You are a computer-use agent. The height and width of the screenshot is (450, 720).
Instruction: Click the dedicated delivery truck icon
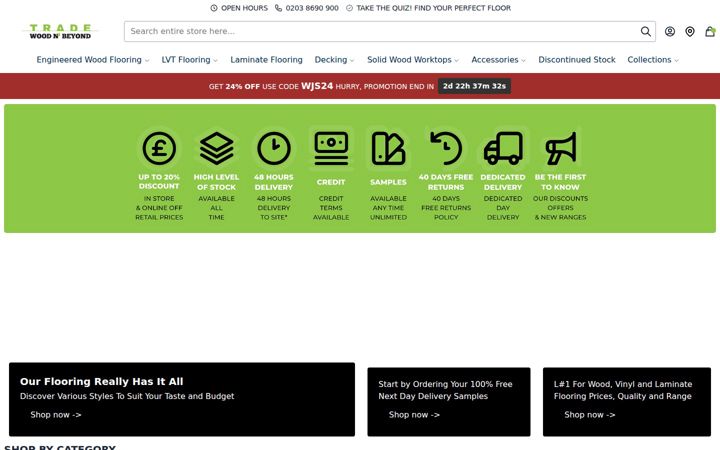point(503,148)
